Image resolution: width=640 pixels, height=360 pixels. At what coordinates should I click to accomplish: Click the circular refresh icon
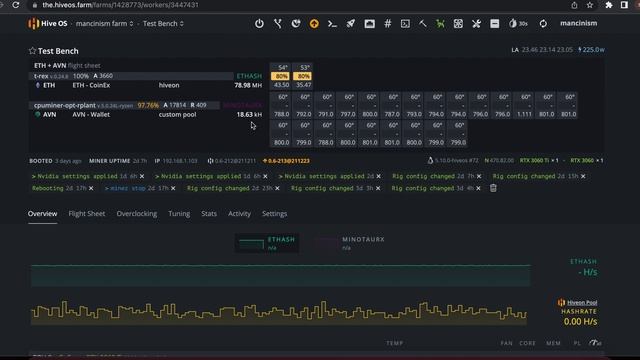click(x=543, y=24)
